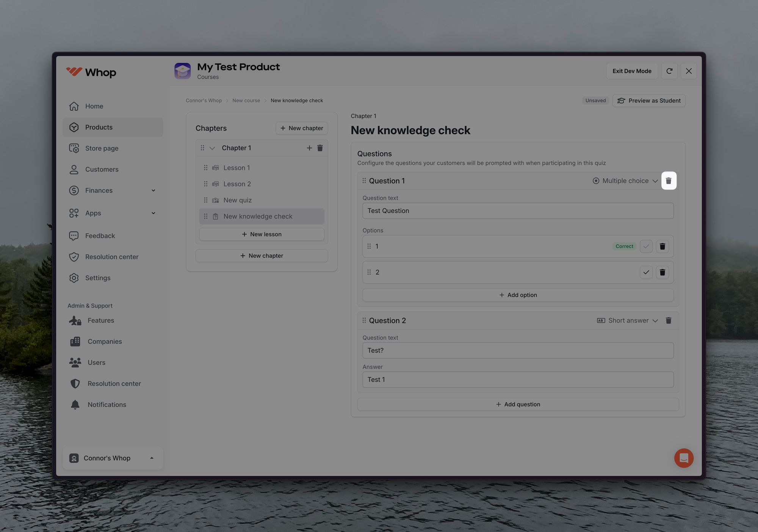Screen dimensions: 758x532
Task: Delete Question 2 with trash icon
Action: click(669, 320)
